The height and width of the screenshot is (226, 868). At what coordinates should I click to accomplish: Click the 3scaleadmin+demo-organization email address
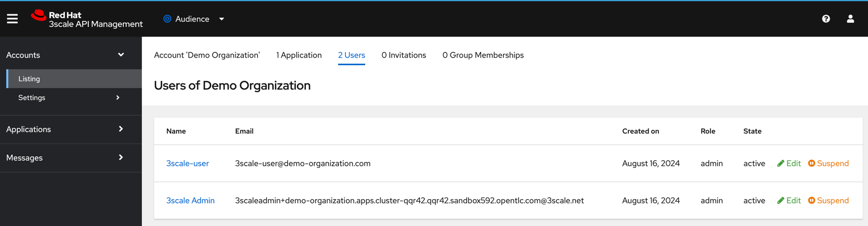(410, 201)
